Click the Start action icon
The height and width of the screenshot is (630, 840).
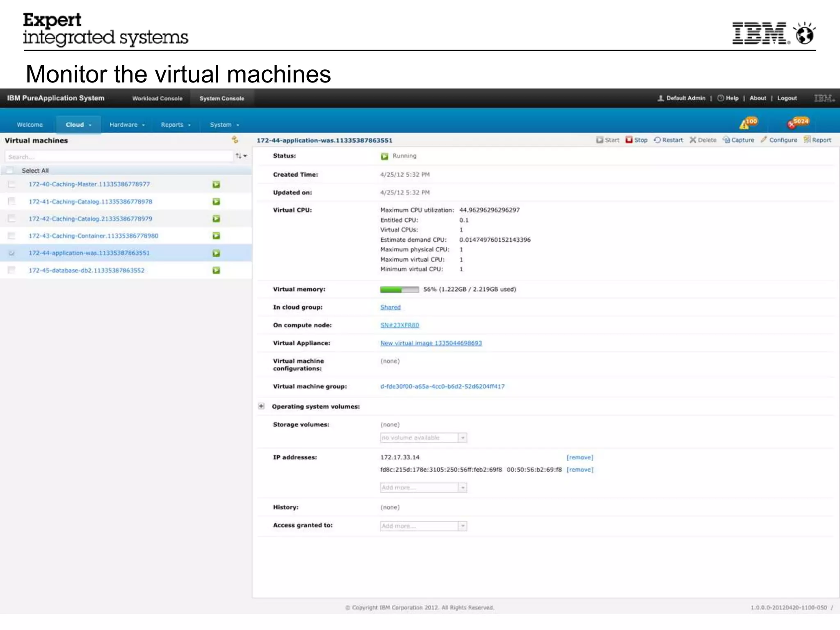(600, 140)
